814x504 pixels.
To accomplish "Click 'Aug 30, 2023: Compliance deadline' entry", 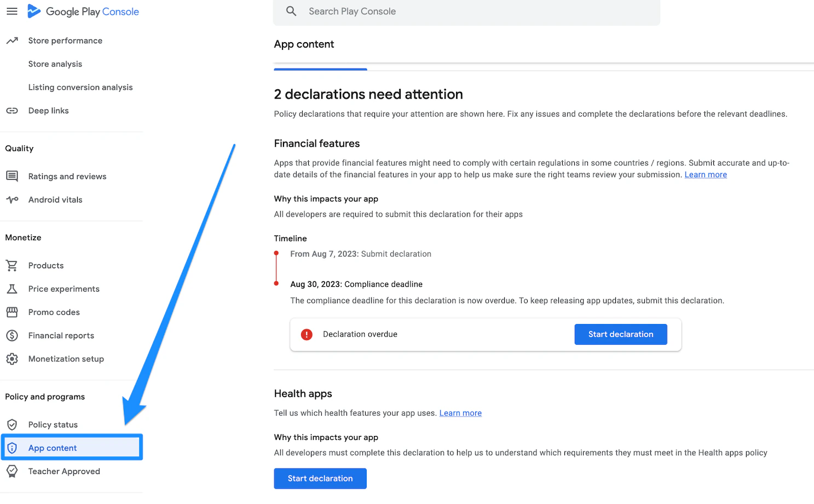I will (x=356, y=284).
